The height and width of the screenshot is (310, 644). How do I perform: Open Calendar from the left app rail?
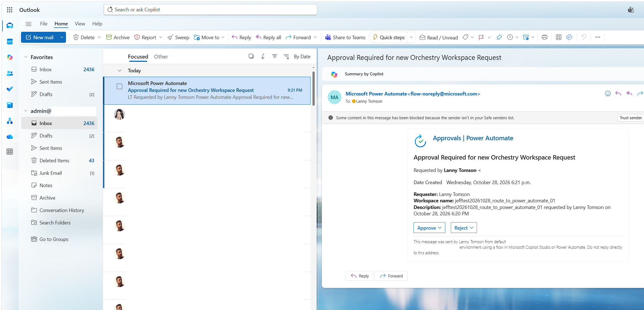[10, 42]
